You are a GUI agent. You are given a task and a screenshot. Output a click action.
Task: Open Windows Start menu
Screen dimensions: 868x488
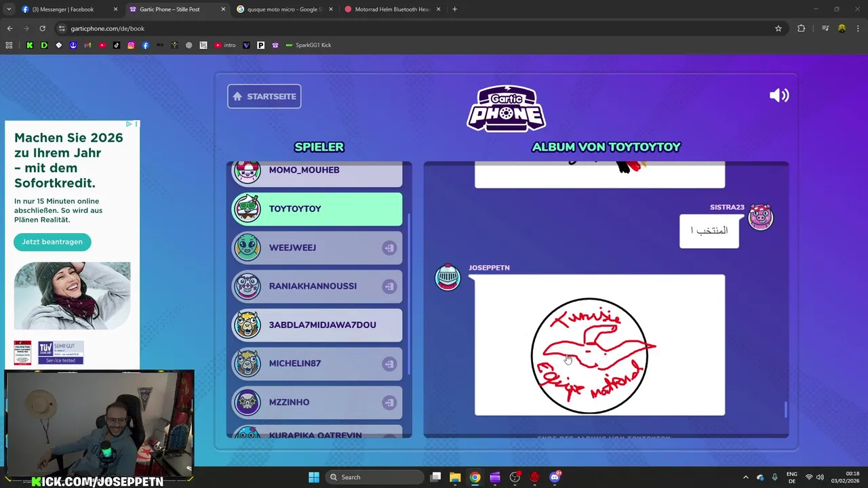point(314,477)
